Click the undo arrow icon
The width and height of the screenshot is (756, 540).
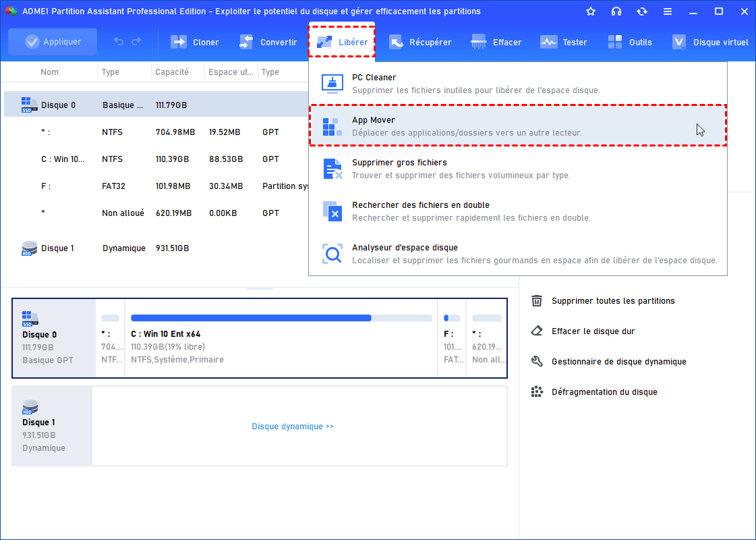(x=119, y=42)
